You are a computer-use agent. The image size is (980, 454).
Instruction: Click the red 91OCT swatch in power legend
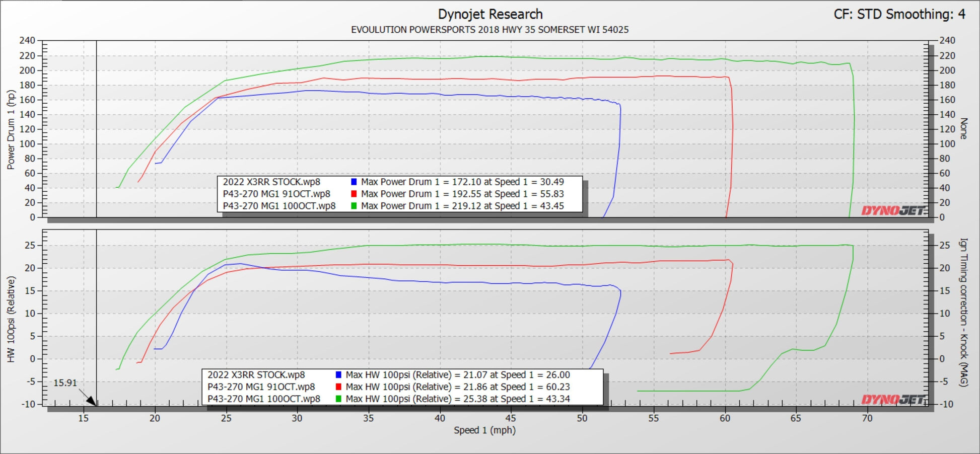pos(354,194)
